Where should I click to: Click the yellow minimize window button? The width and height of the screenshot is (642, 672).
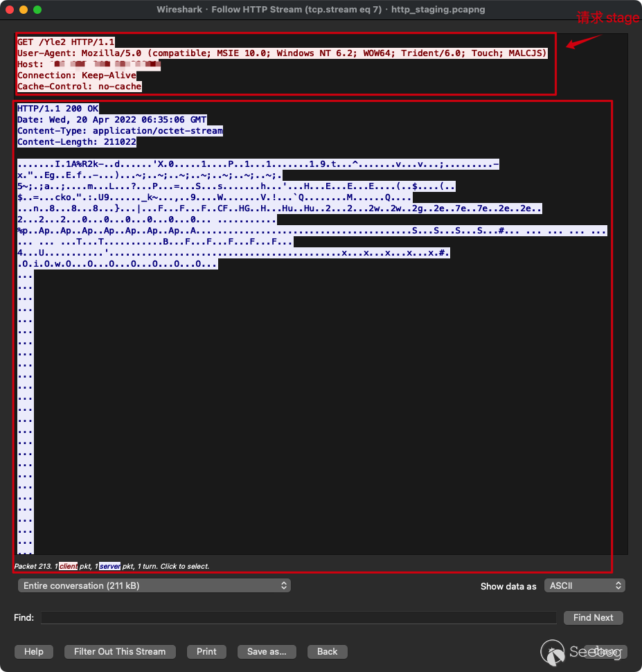[24, 10]
